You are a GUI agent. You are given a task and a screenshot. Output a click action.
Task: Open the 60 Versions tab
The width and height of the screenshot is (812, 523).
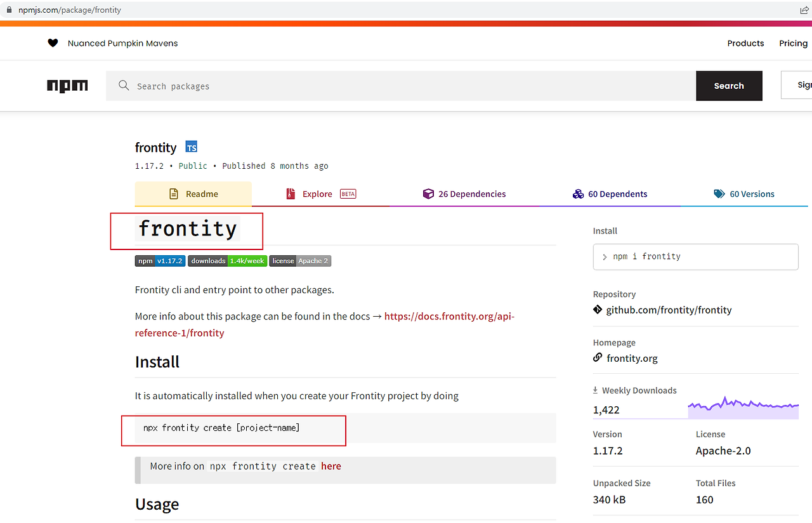pos(744,194)
